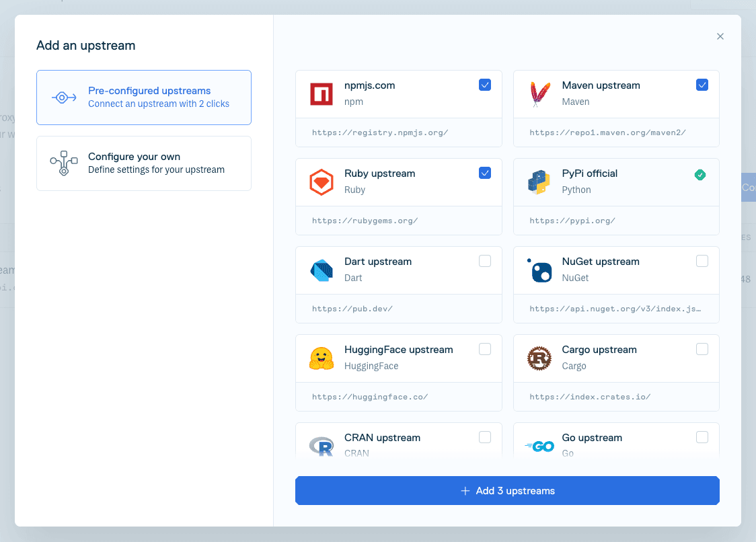Click the PyPi official card title
The height and width of the screenshot is (542, 756).
pos(589,173)
